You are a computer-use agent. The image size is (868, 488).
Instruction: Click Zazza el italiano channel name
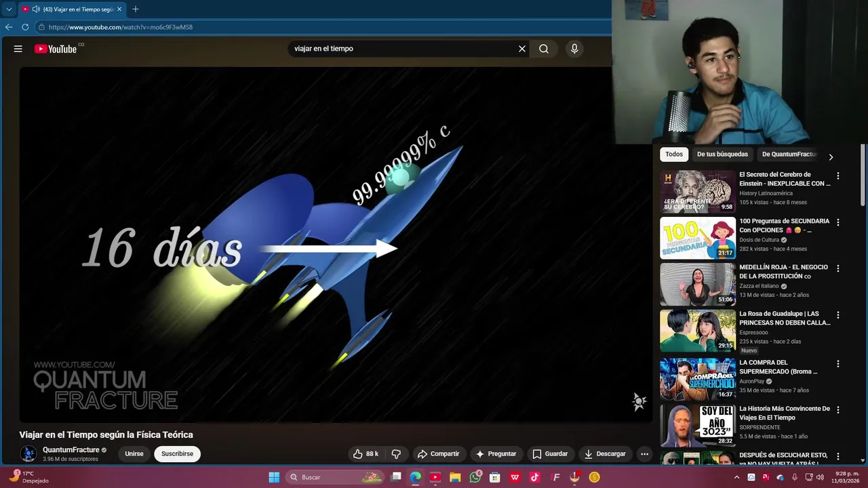click(759, 286)
